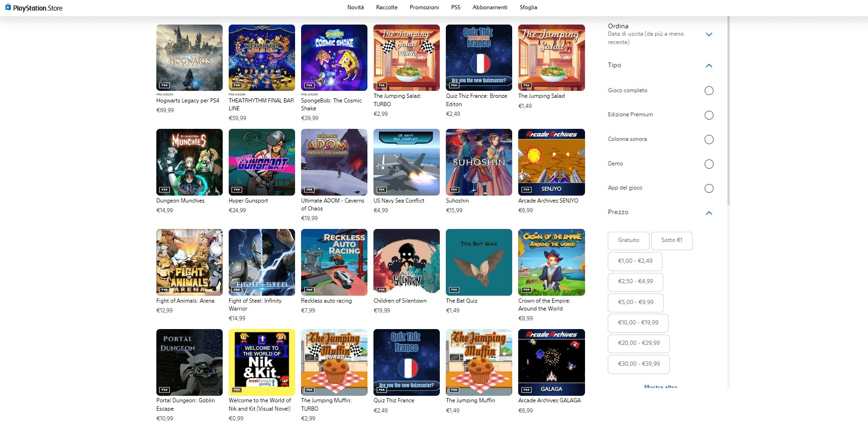Filter by €20,00 - €29,99 price range
Viewport: 868px width, 425px height.
pos(639,343)
